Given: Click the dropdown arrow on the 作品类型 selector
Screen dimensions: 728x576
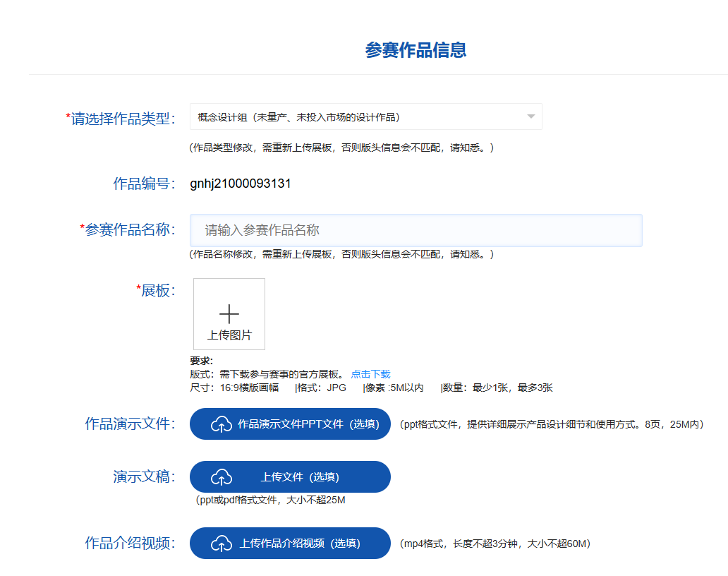Looking at the screenshot, I should [x=530, y=116].
